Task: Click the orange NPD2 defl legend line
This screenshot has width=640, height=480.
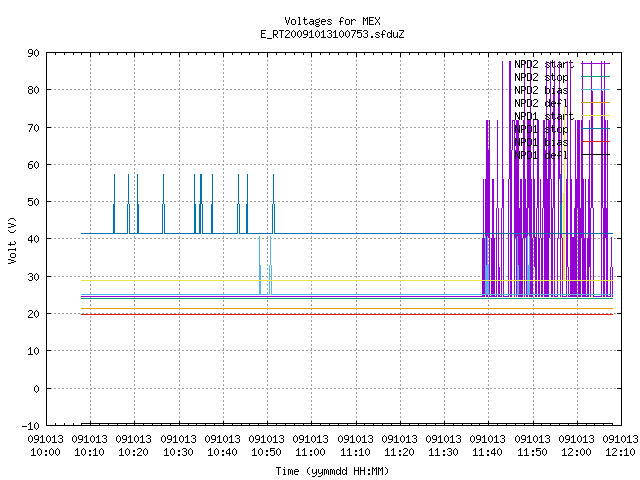Action: 596,102
